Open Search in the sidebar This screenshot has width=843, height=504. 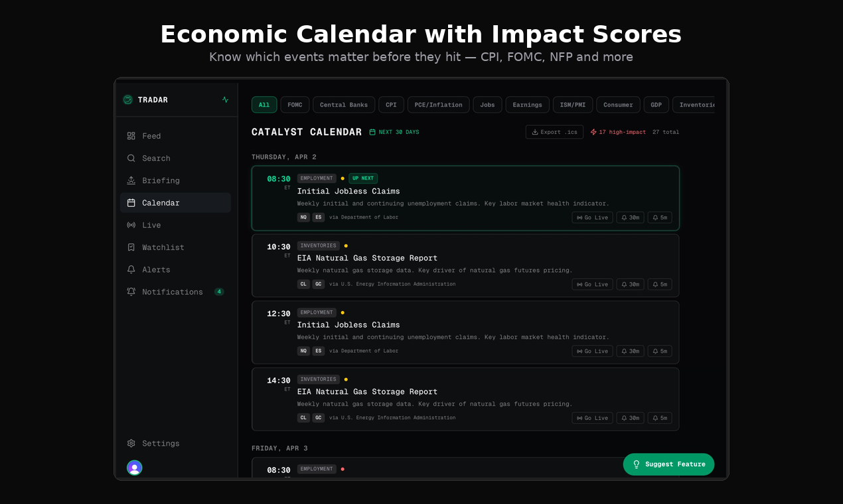click(x=175, y=158)
